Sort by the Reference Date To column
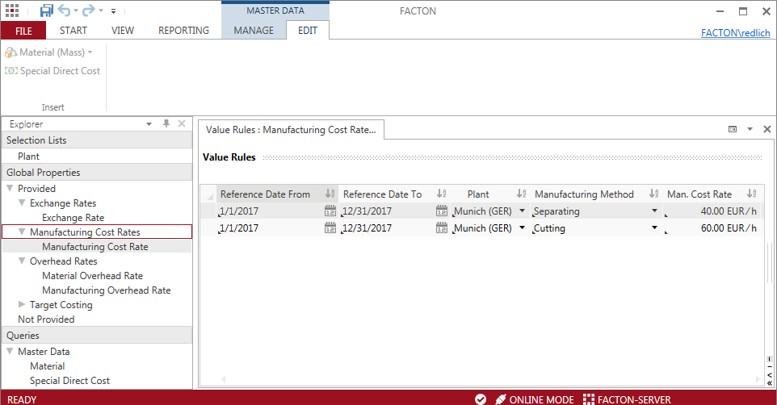This screenshot has width=777, height=405. click(x=442, y=193)
